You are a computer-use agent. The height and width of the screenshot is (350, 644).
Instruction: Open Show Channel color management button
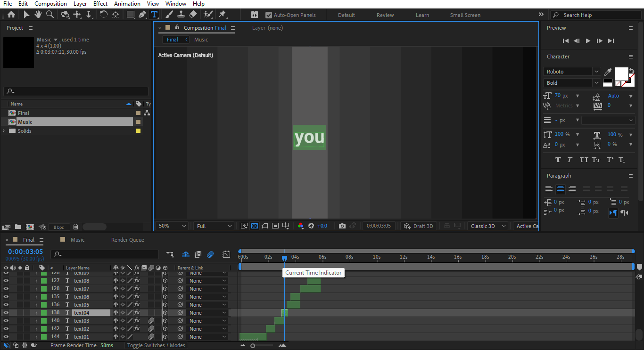[x=301, y=226]
